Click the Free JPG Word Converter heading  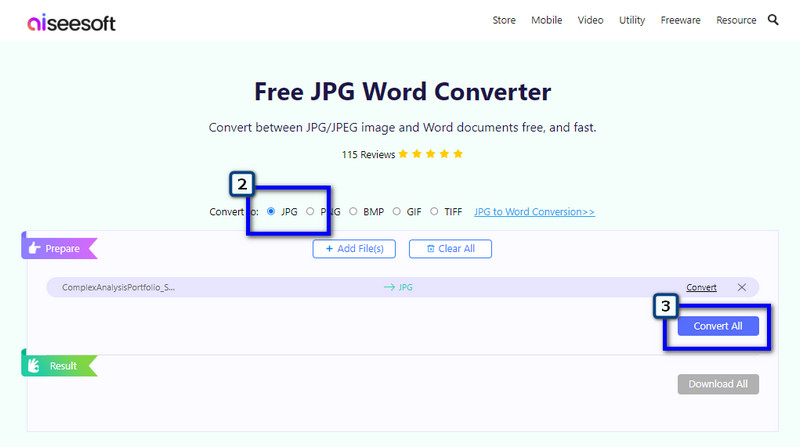(403, 92)
